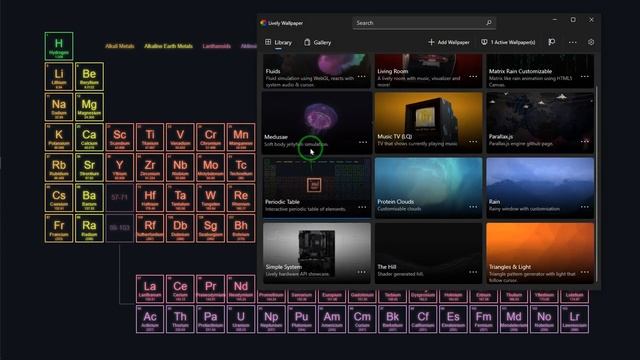Click the Calcium (Ca) element tile

(x=89, y=137)
